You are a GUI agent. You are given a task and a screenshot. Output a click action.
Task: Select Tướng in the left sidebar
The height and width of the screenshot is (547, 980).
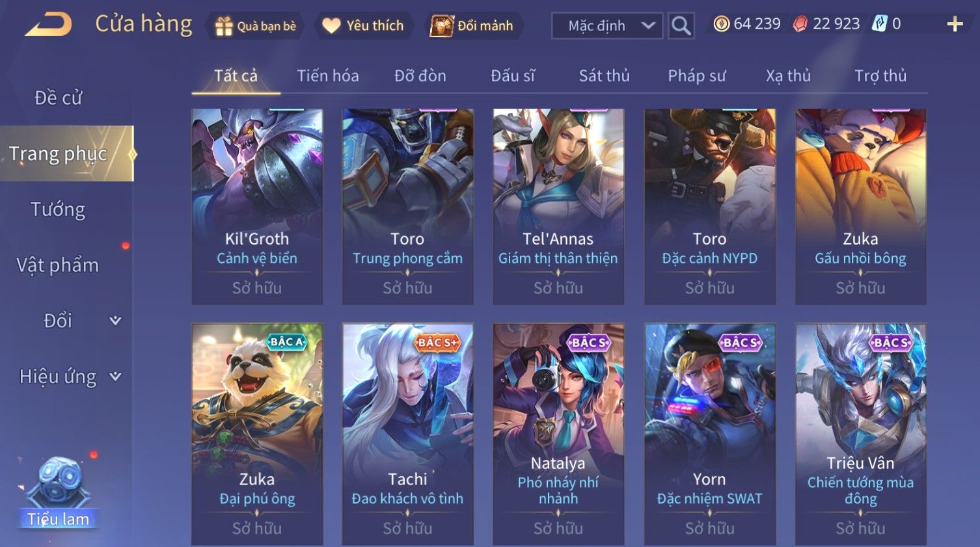point(58,209)
